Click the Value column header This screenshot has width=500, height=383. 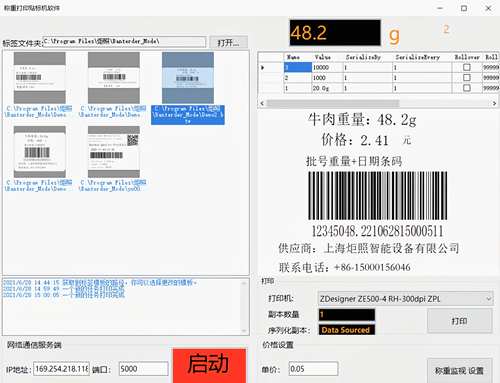[327, 57]
